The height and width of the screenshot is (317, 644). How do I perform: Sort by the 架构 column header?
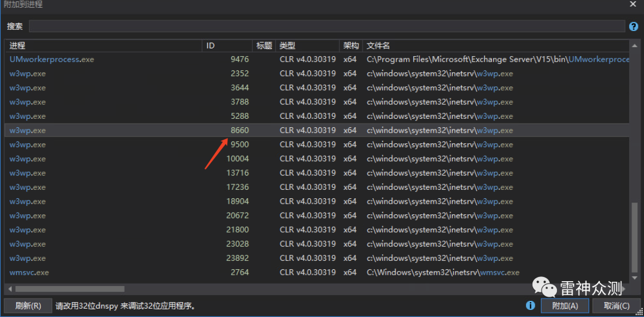click(x=351, y=45)
